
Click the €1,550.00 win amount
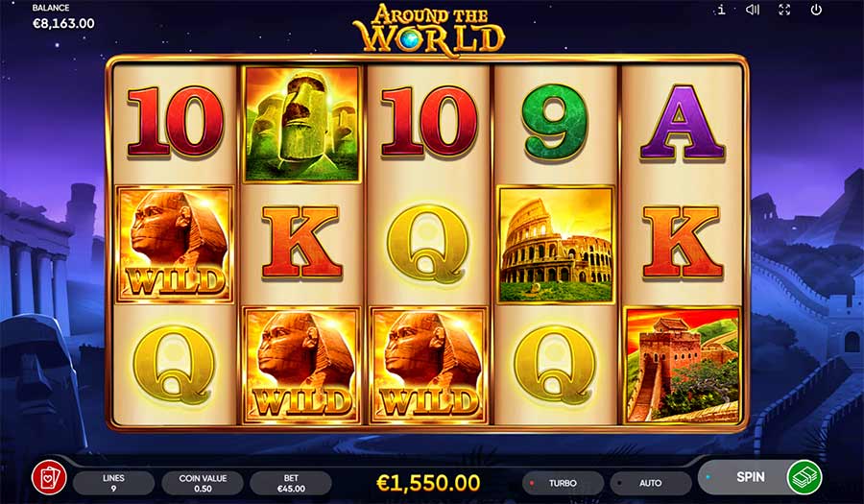[428, 483]
